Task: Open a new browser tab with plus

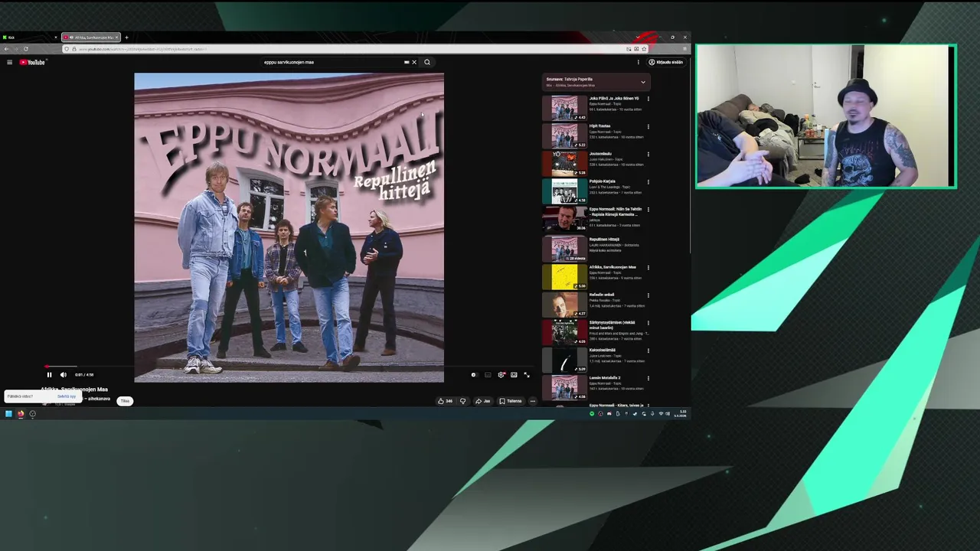Action: coord(127,37)
